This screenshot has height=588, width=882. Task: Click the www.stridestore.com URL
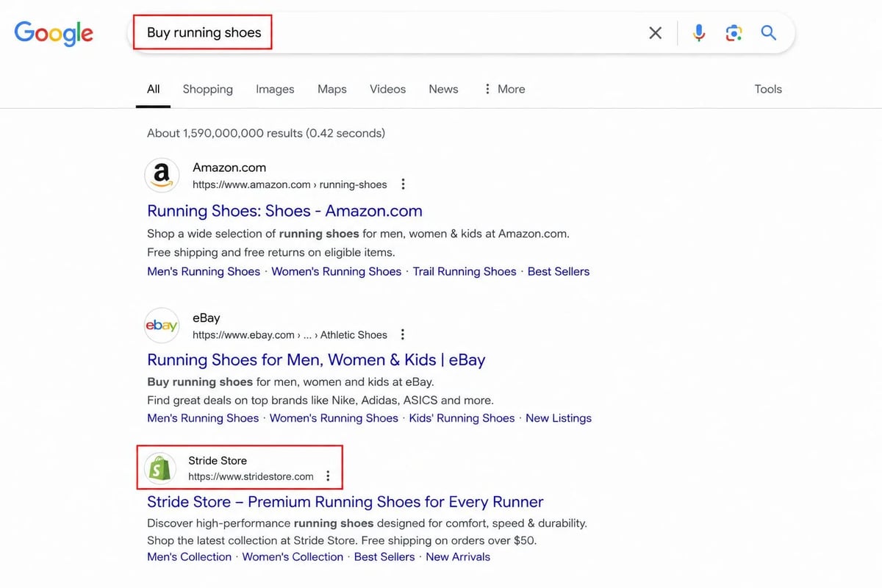pyautogui.click(x=251, y=476)
